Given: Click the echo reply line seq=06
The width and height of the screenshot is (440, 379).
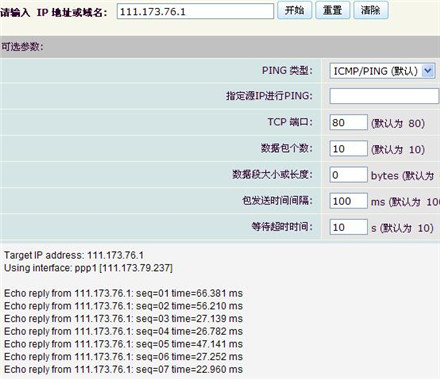Looking at the screenshot, I should pyautogui.click(x=123, y=357).
